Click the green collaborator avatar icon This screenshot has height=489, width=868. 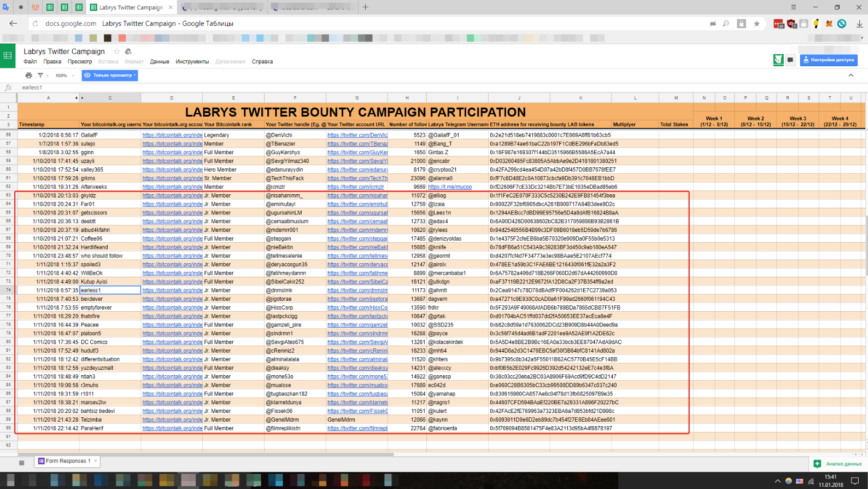click(778, 60)
